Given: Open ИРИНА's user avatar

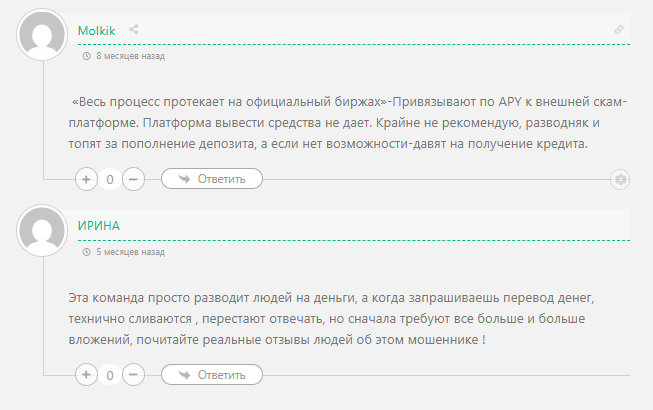Looking at the screenshot, I should (x=42, y=231).
